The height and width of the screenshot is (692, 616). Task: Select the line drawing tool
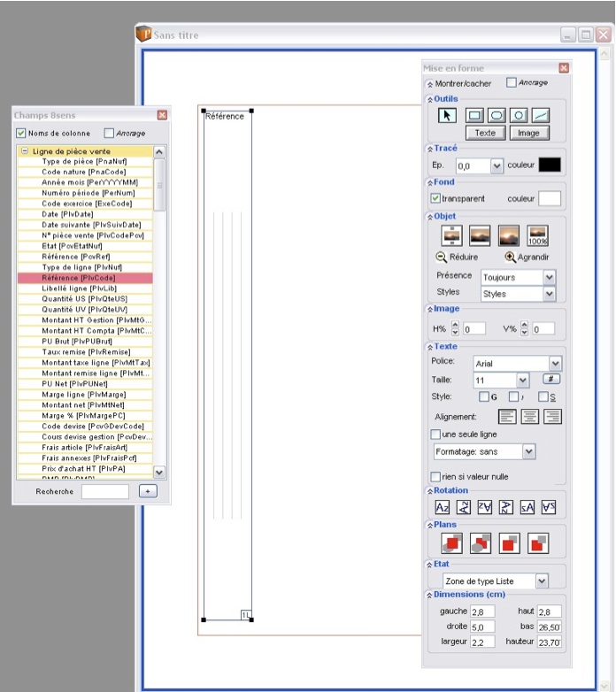[x=541, y=116]
